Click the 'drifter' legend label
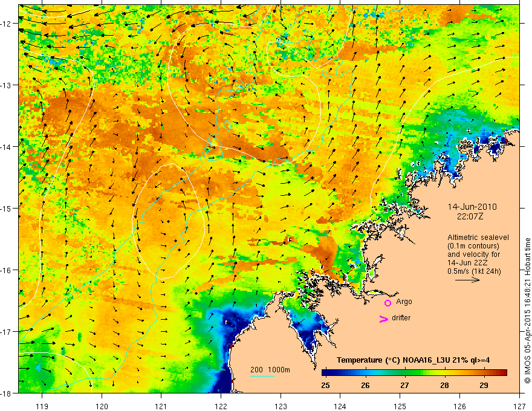The image size is (532, 411). [401, 318]
